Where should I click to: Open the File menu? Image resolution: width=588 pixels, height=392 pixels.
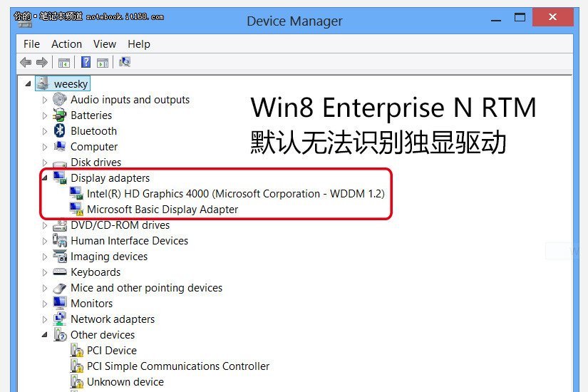tap(31, 44)
